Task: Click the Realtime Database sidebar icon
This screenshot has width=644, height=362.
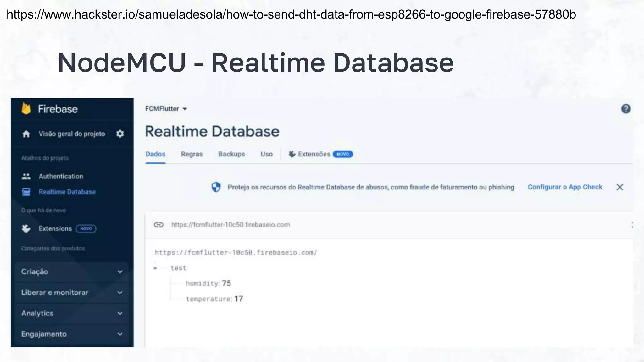Action: (26, 192)
